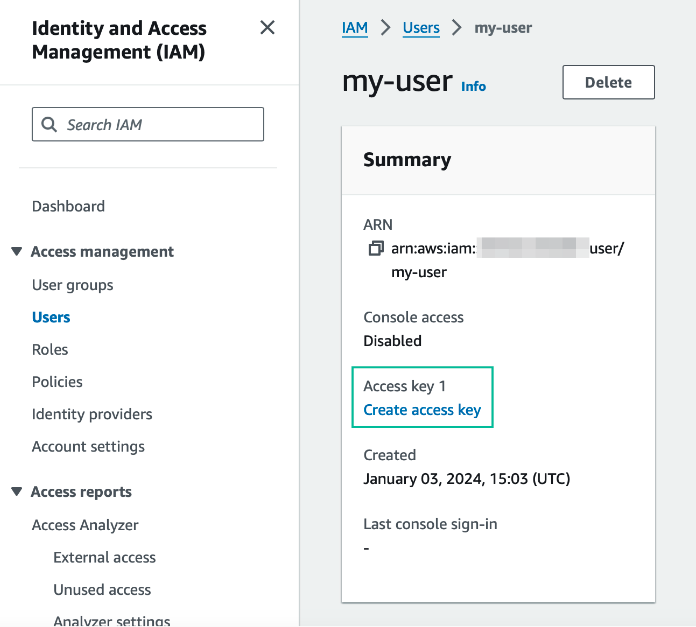Copy the ARN using copy icon
The image size is (696, 627).
point(376,248)
